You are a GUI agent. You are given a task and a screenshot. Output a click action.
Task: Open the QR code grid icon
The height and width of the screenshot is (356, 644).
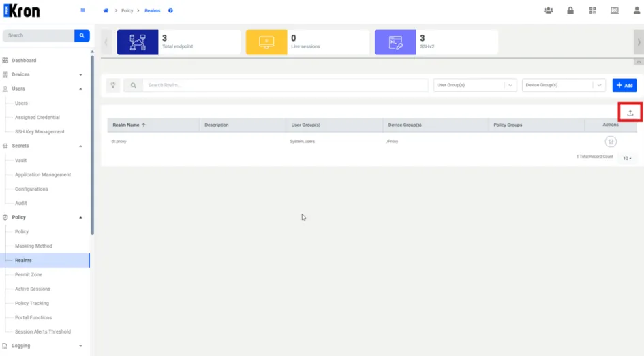click(592, 11)
